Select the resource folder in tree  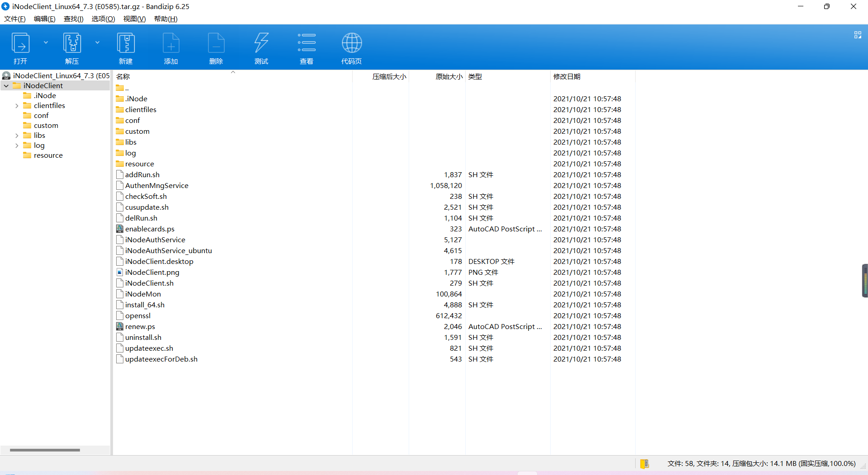pyautogui.click(x=48, y=155)
